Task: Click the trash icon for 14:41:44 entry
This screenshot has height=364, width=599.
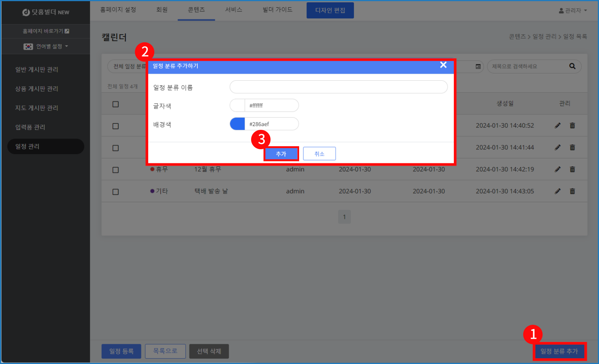Action: pyautogui.click(x=572, y=147)
